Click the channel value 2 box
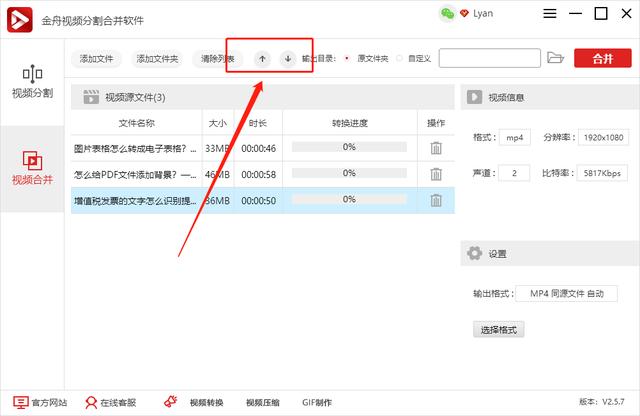The width and height of the screenshot is (640, 416). (514, 173)
